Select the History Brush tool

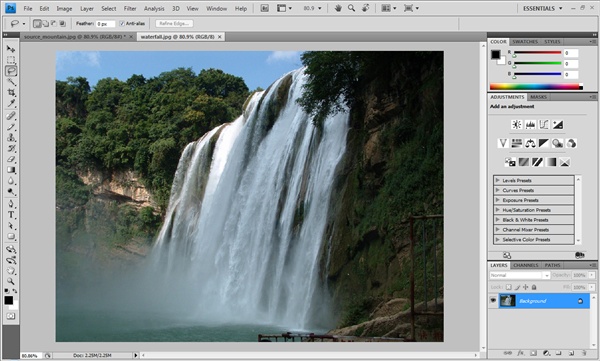click(x=11, y=148)
